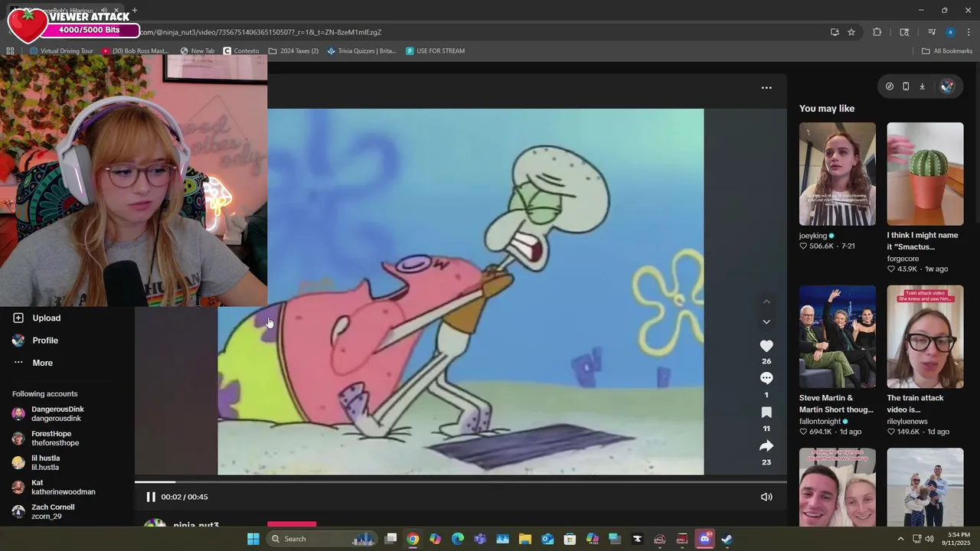Open the Chrome three-dot menu
Viewport: 980px width, 551px height.
pos(969,32)
